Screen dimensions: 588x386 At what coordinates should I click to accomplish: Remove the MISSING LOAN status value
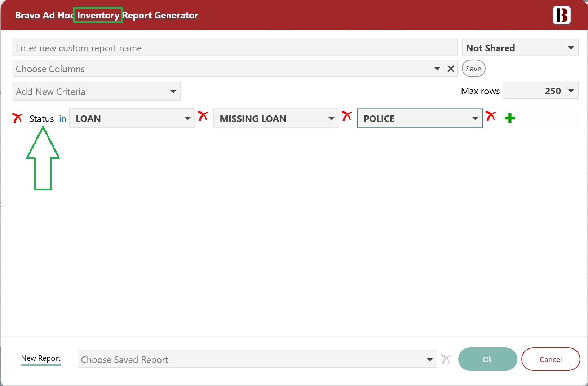[347, 116]
